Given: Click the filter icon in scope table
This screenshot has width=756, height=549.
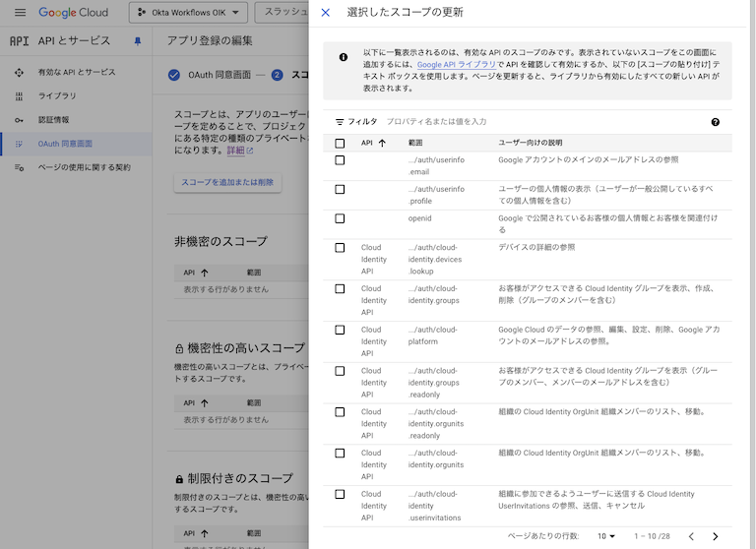Looking at the screenshot, I should 341,122.
